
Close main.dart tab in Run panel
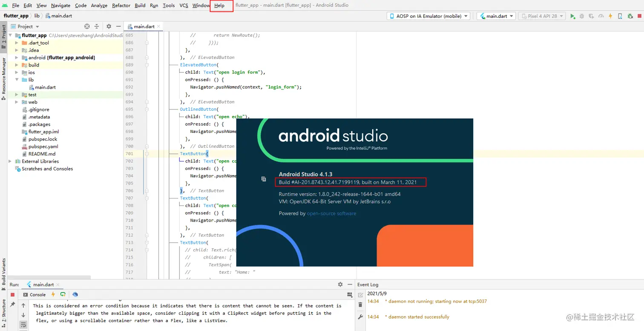pyautogui.click(x=58, y=285)
